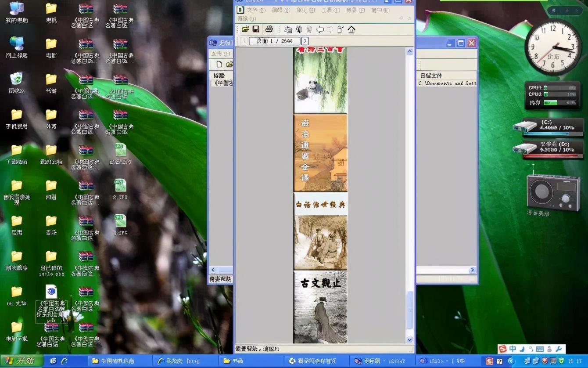The height and width of the screenshot is (368, 588).
Task: Open the 2.JPG image file on desktop
Action: point(120,189)
